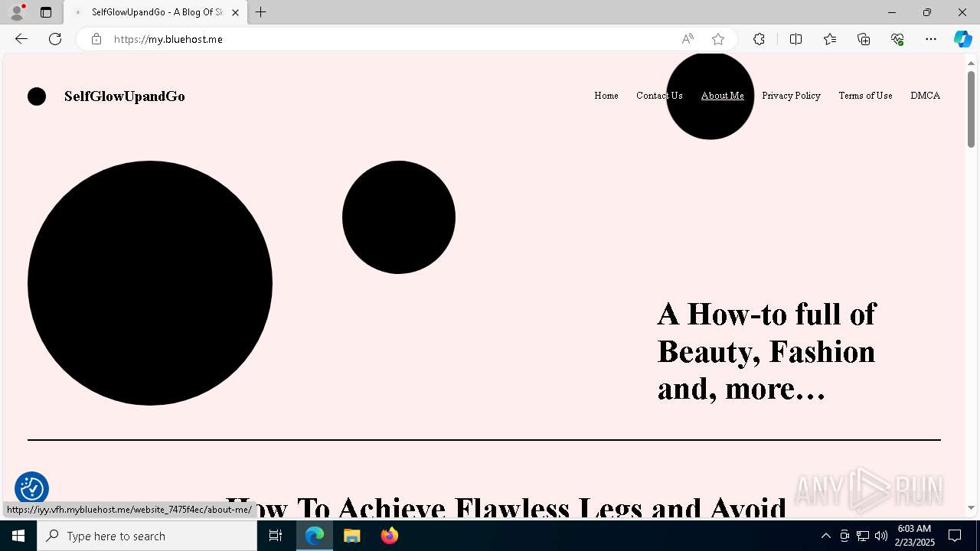Open a new browser tab
Image resolution: width=980 pixels, height=551 pixels.
[x=261, y=12]
